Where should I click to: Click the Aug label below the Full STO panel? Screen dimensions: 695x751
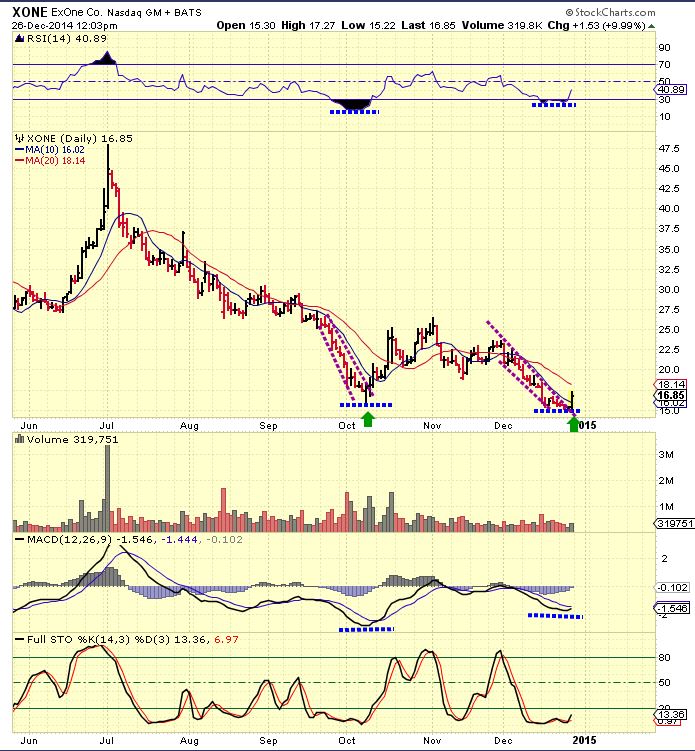coord(190,740)
